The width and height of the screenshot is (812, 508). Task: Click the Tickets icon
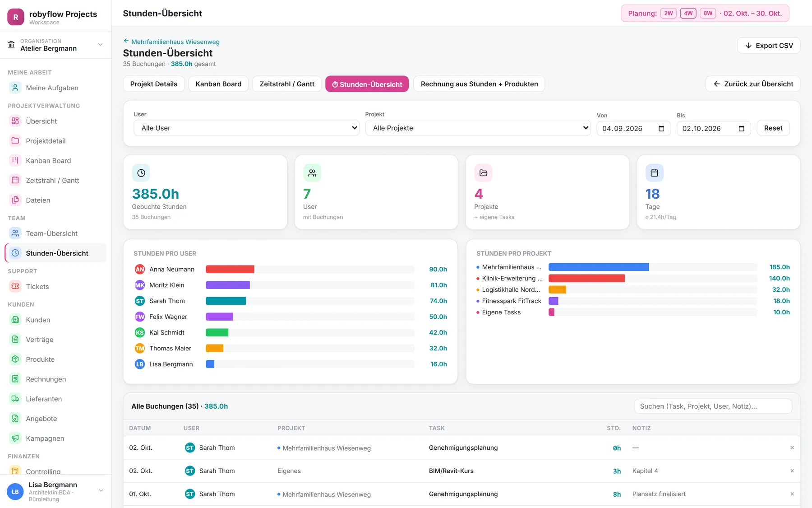(x=15, y=286)
